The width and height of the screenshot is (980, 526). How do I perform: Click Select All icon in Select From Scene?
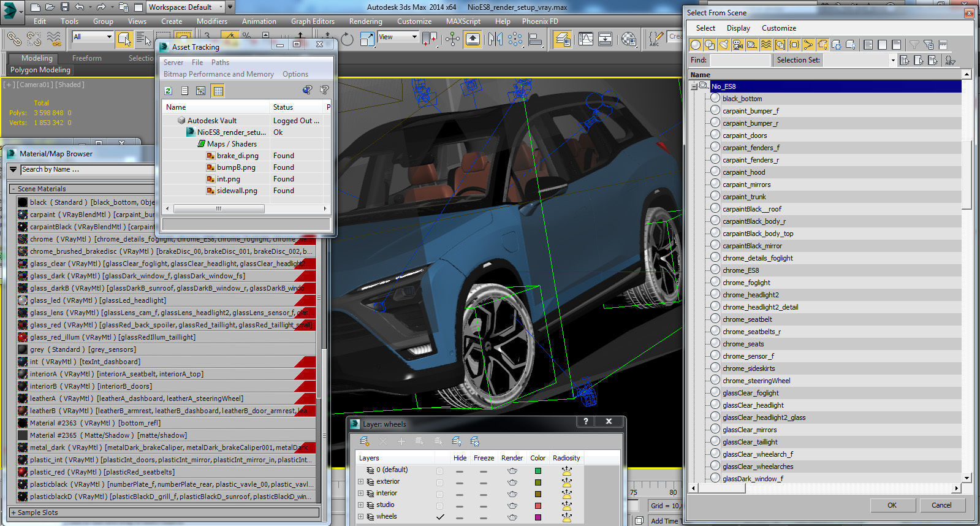tap(868, 45)
